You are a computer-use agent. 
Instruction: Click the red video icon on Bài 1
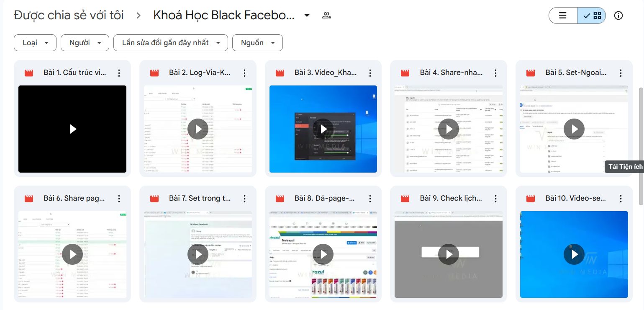[28, 72]
